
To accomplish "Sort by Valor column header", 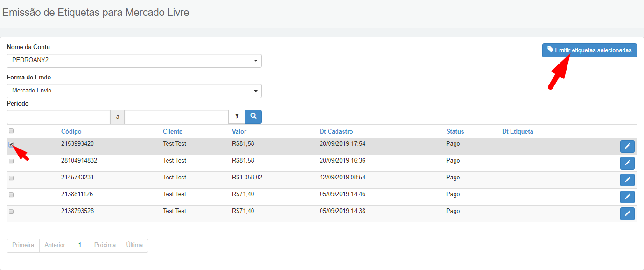I will click(x=239, y=132).
